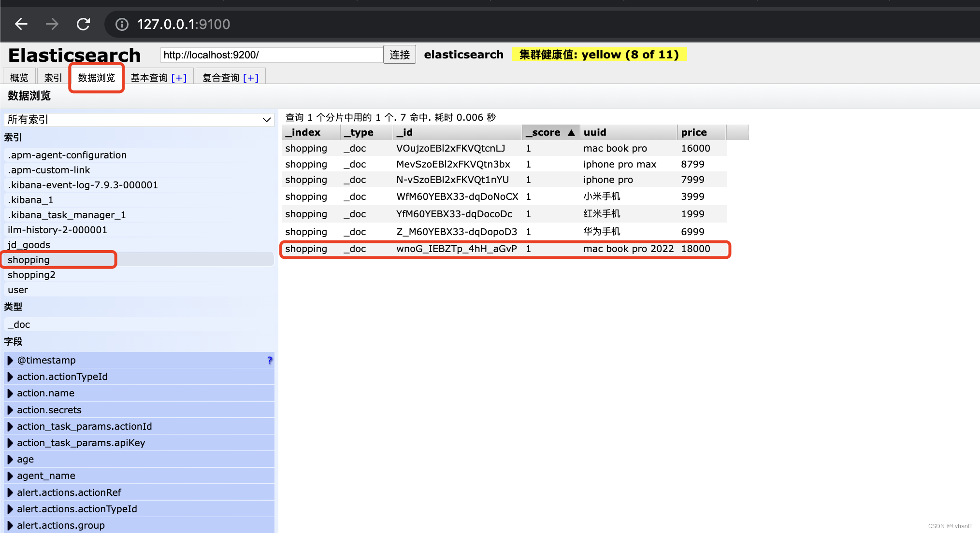Expand action_task_params.apiKey field
This screenshot has width=980, height=533.
tap(10, 443)
